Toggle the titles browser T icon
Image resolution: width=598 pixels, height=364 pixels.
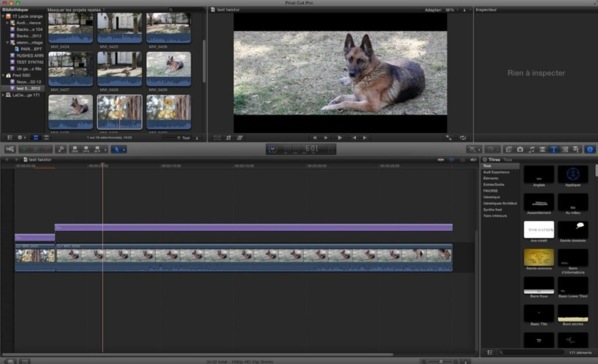click(553, 149)
